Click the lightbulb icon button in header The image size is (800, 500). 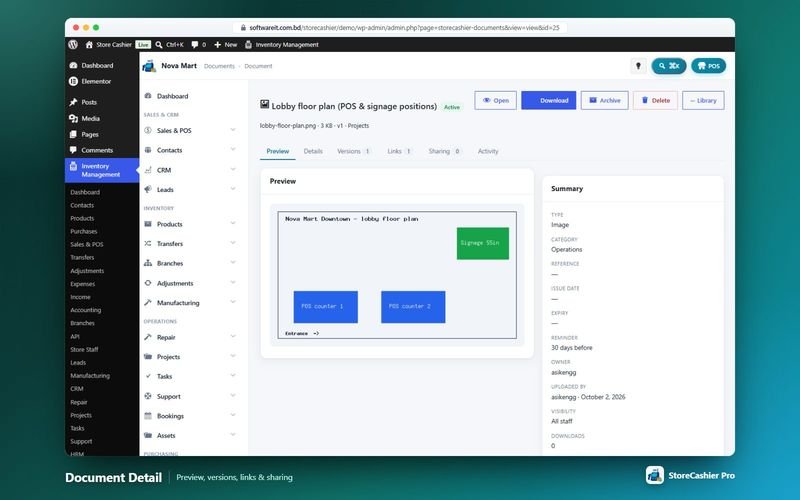tap(638, 66)
